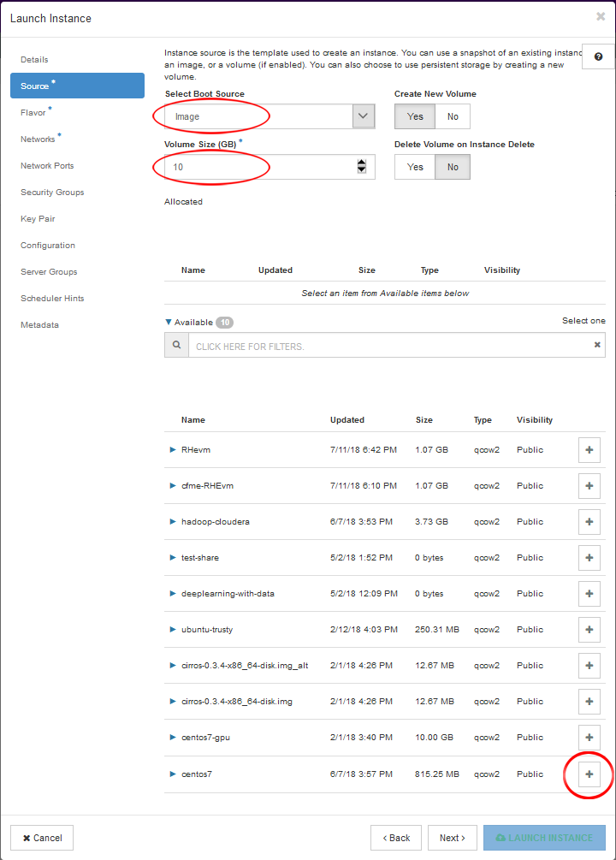Click the '250.31 MB' size cell
Screen dimensions: 616x860
[437, 630]
